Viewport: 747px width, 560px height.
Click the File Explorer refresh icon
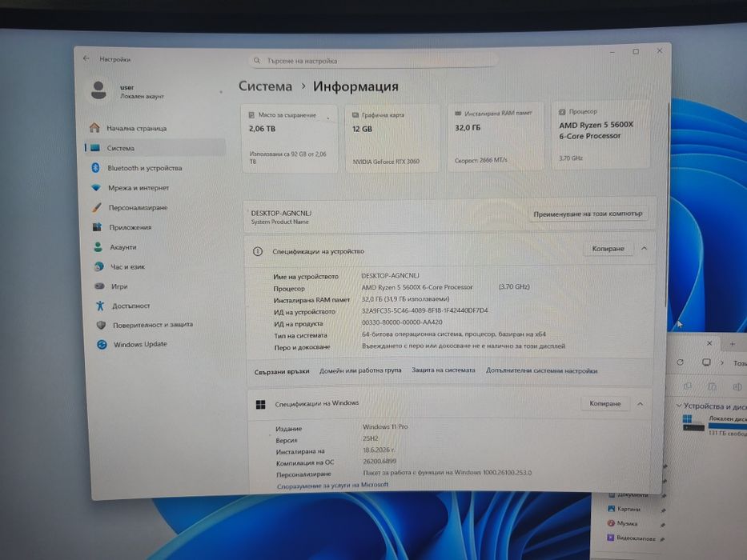pos(680,362)
